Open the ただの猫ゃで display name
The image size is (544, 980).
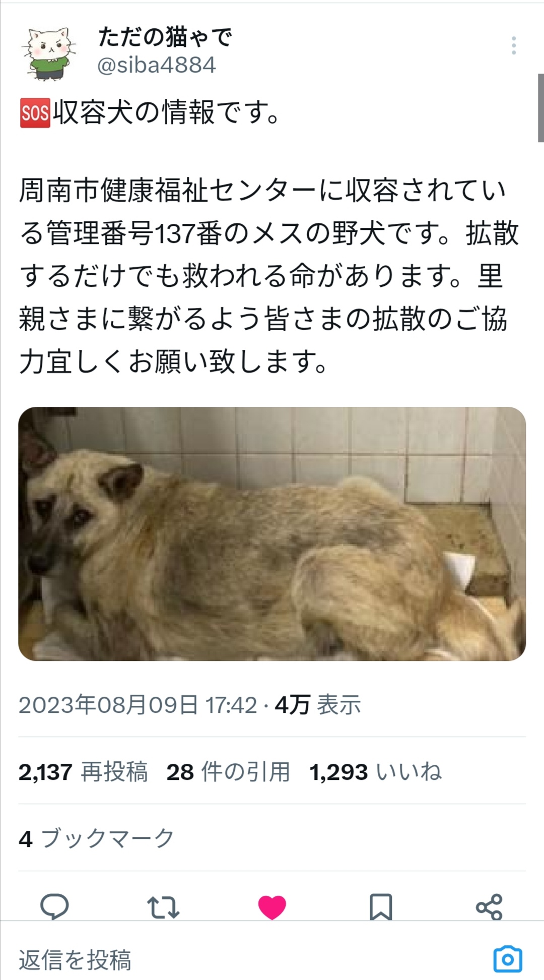pyautogui.click(x=165, y=37)
